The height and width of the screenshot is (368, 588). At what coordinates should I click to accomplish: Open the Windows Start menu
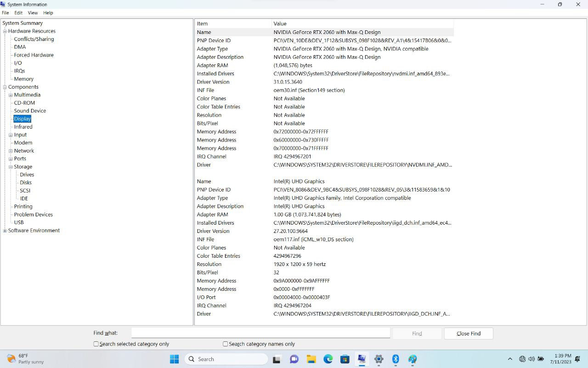[x=174, y=359]
